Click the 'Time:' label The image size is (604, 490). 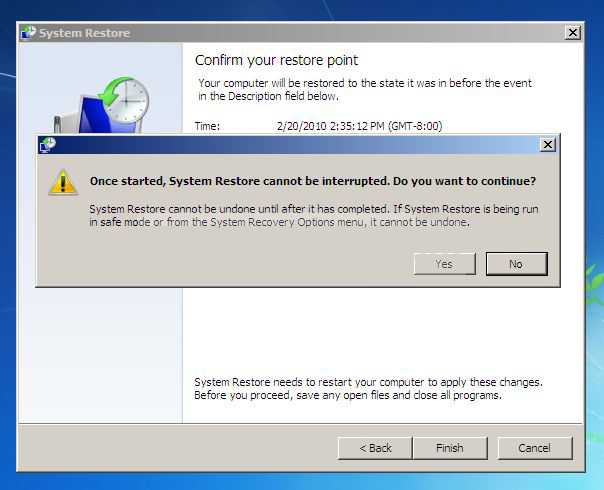pos(207,126)
